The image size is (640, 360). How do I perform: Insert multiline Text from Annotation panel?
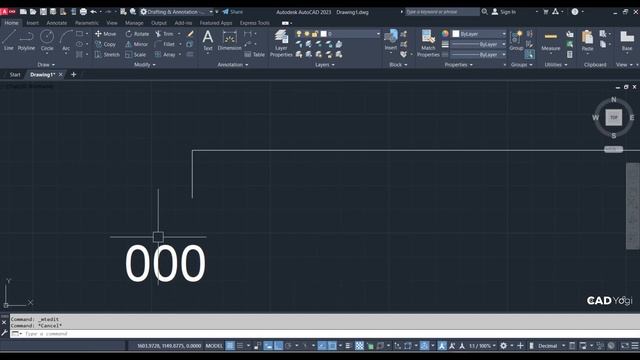208,40
